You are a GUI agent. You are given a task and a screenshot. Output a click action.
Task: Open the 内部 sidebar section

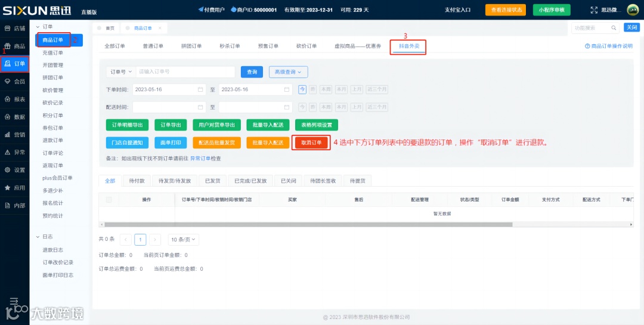pyautogui.click(x=15, y=206)
